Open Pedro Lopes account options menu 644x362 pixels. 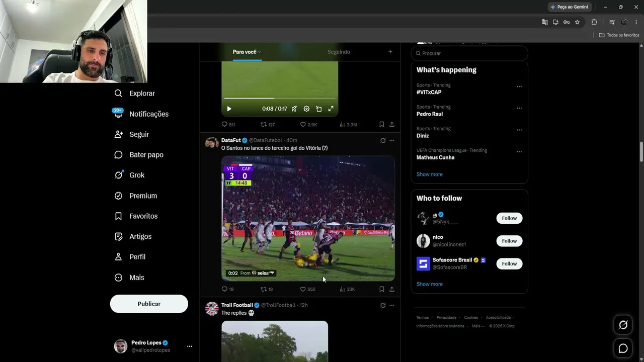point(190,346)
